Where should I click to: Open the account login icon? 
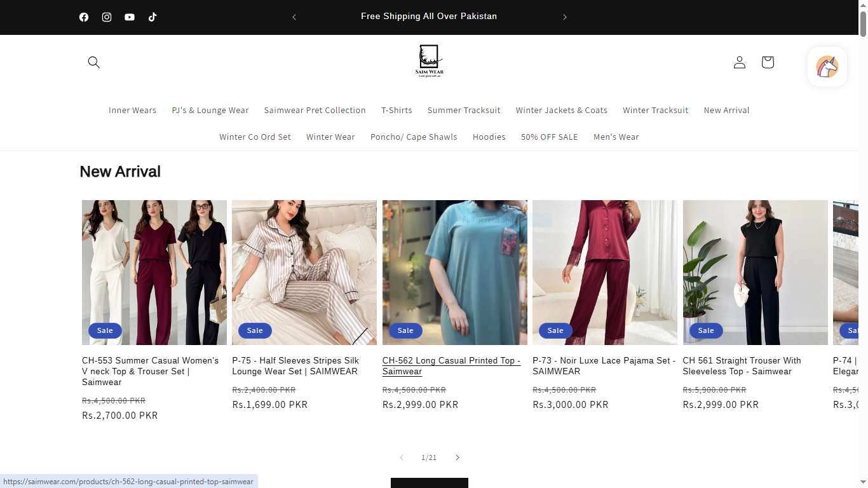(x=739, y=62)
